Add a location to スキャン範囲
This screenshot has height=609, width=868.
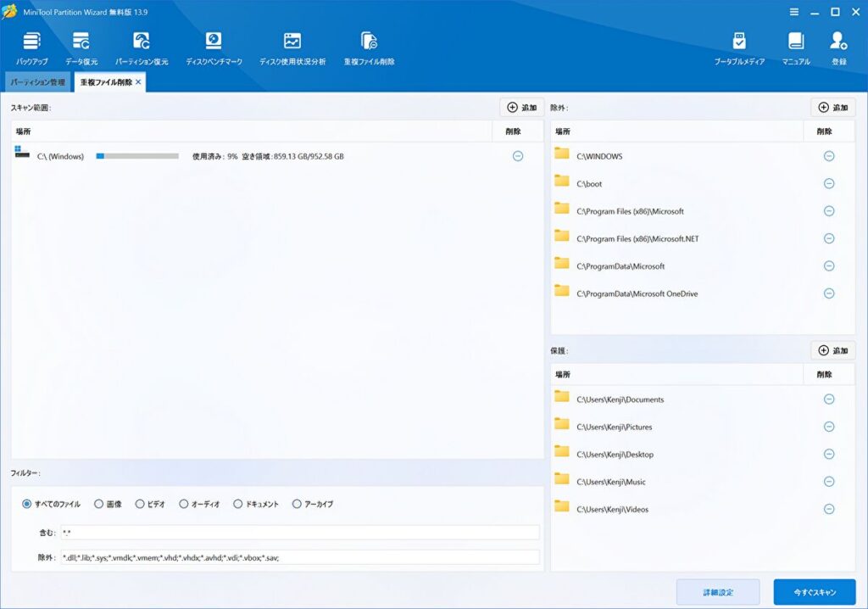coord(522,108)
